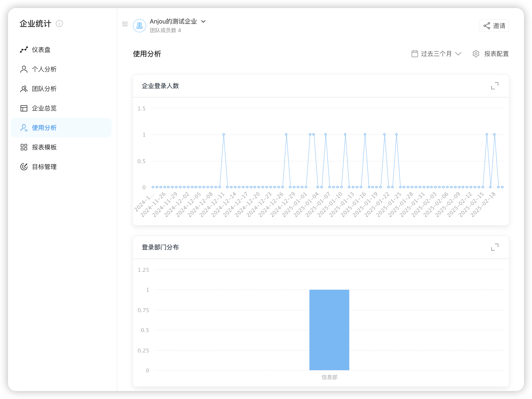Open the 过去三个月 date range dropdown
The width and height of the screenshot is (532, 399).
point(437,53)
